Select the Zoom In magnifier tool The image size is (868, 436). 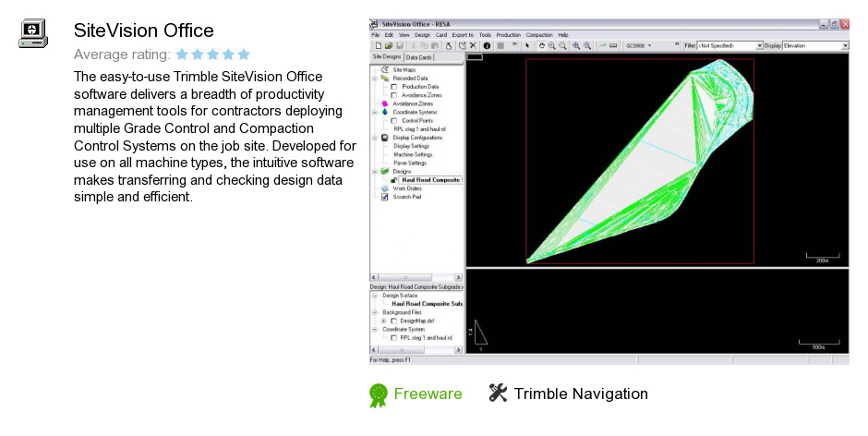point(552,46)
